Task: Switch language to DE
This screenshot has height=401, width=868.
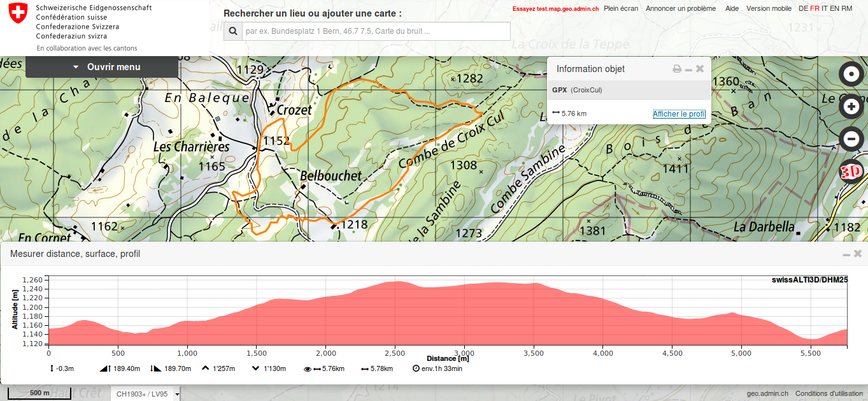Action: coord(803,9)
